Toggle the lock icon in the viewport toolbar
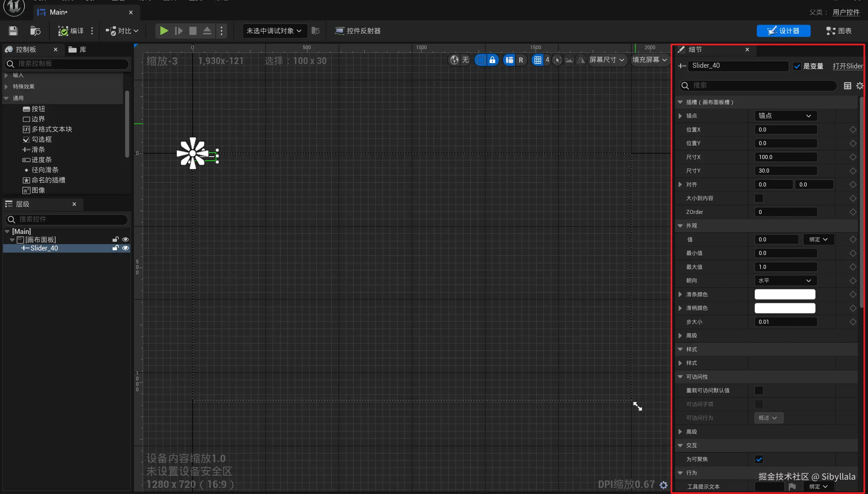This screenshot has height=494, width=868. point(492,60)
